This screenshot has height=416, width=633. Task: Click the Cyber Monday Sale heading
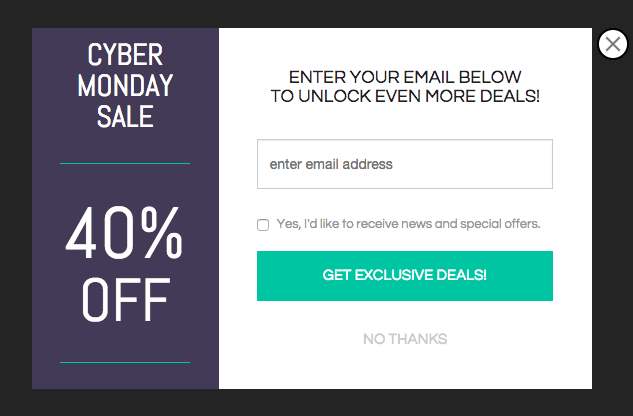[x=125, y=85]
